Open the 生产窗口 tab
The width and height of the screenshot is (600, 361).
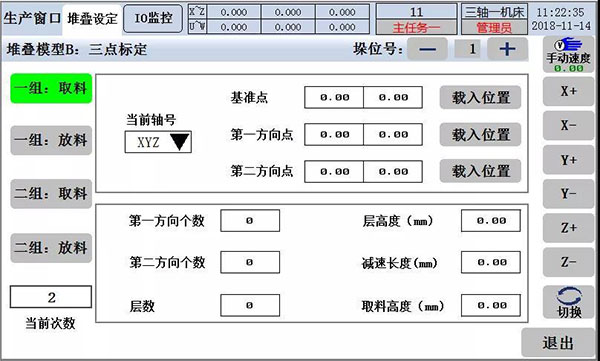pos(32,18)
